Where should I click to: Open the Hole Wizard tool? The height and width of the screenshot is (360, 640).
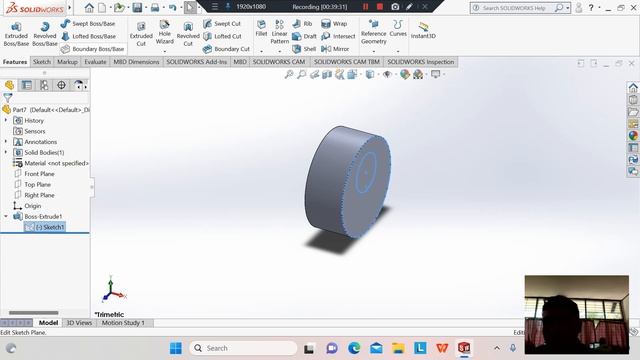(x=164, y=32)
